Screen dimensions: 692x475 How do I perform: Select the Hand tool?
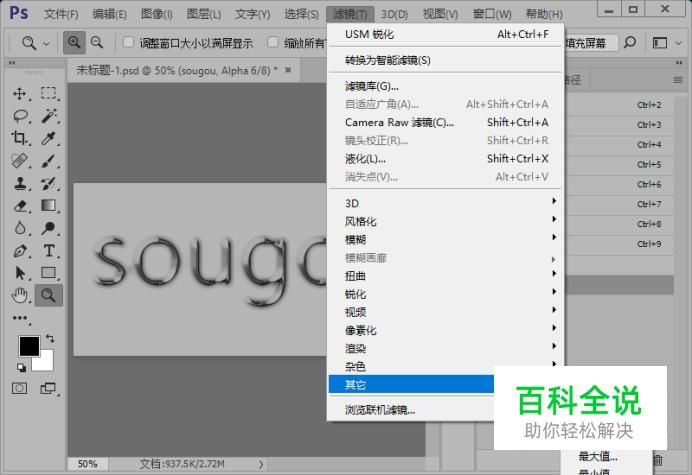click(x=20, y=295)
